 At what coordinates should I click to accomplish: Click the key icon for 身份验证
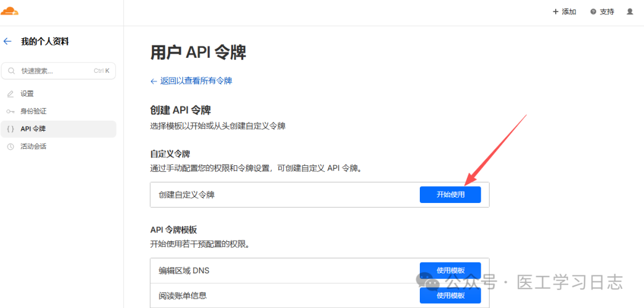pos(10,111)
